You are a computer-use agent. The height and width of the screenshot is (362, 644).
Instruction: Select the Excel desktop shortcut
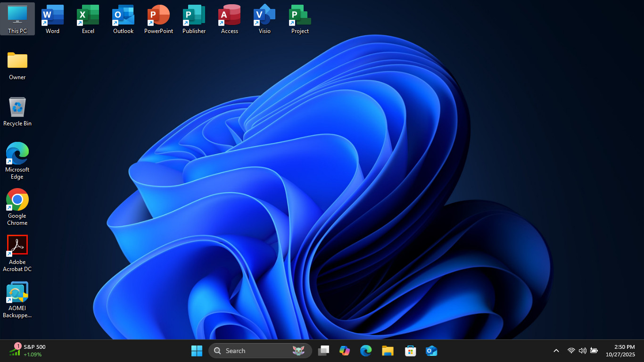pos(88,19)
